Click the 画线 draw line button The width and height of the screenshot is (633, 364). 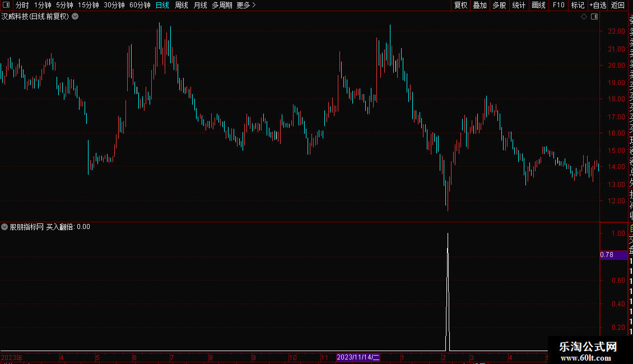(x=538, y=5)
